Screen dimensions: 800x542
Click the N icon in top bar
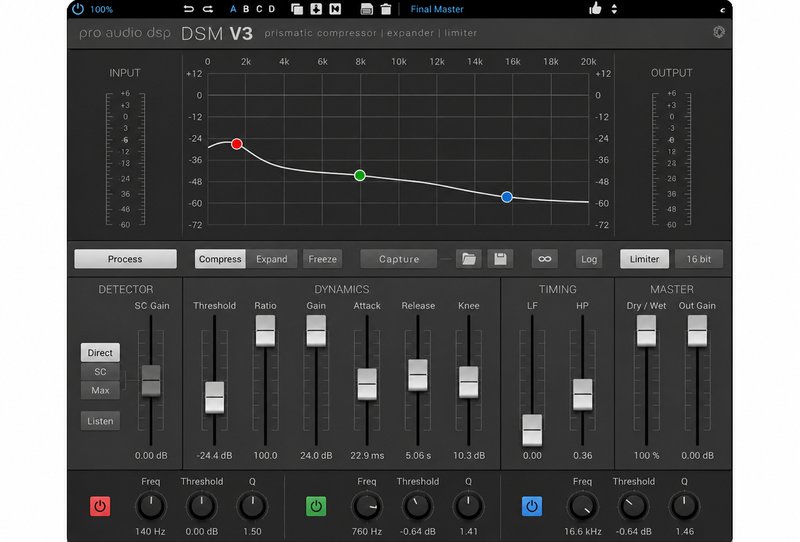tap(335, 9)
